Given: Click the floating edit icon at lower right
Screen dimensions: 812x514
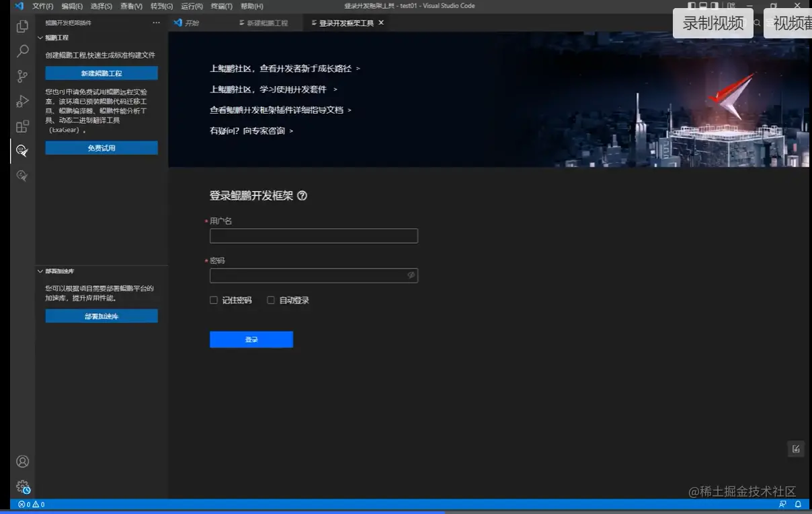Looking at the screenshot, I should click(796, 449).
